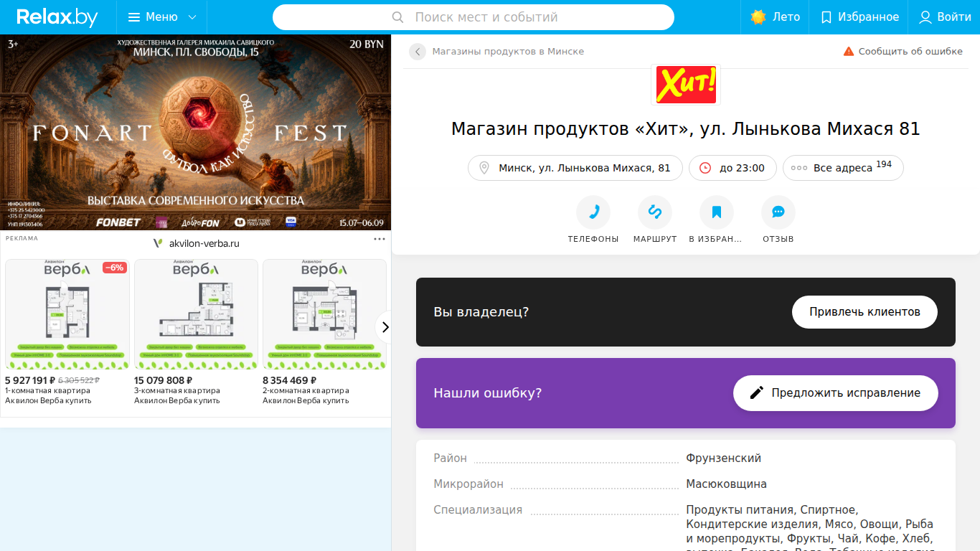Add to favorites with В избранное icon

click(x=717, y=212)
